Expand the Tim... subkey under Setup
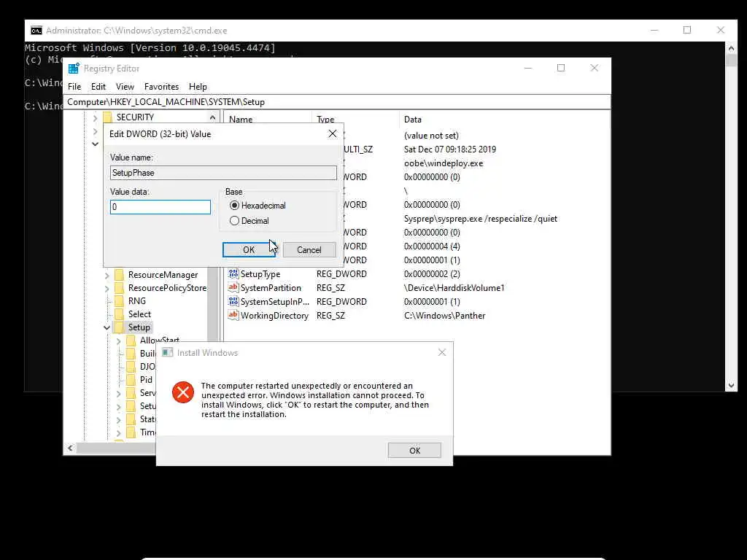 [x=119, y=433]
